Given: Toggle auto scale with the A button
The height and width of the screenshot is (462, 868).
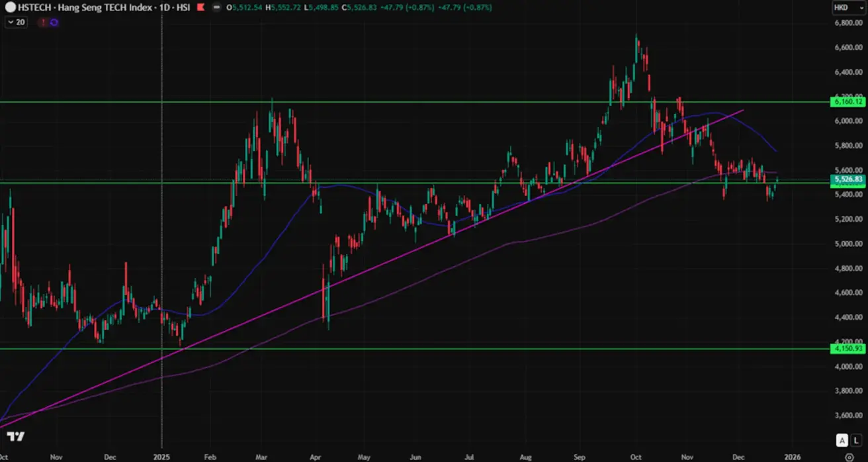Looking at the screenshot, I should click(842, 440).
